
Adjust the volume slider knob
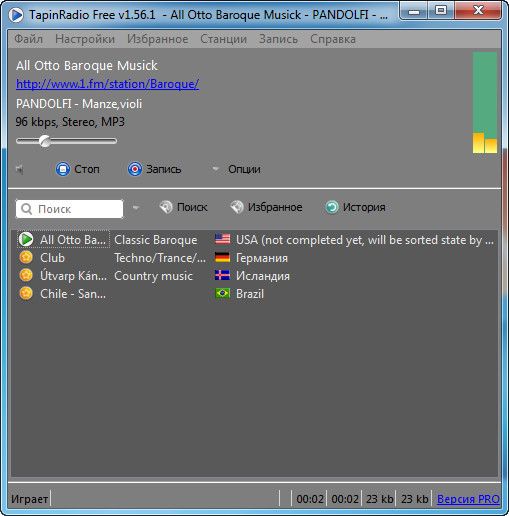45,141
